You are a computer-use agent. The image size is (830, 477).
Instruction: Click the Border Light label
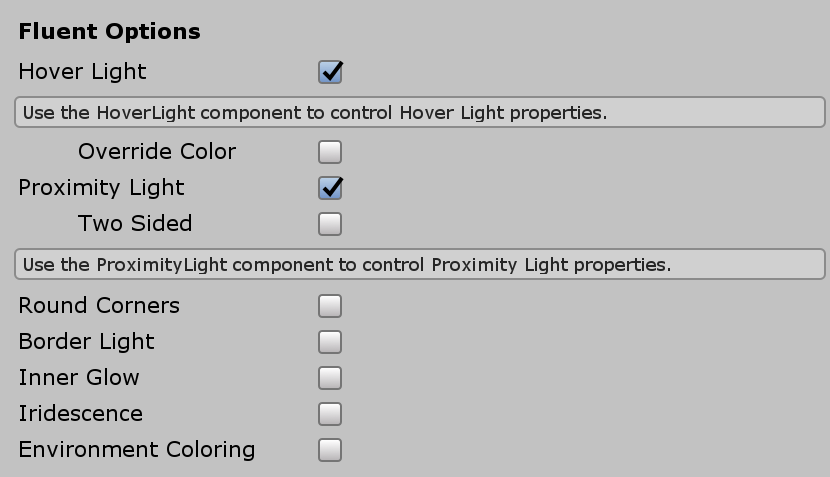(86, 342)
